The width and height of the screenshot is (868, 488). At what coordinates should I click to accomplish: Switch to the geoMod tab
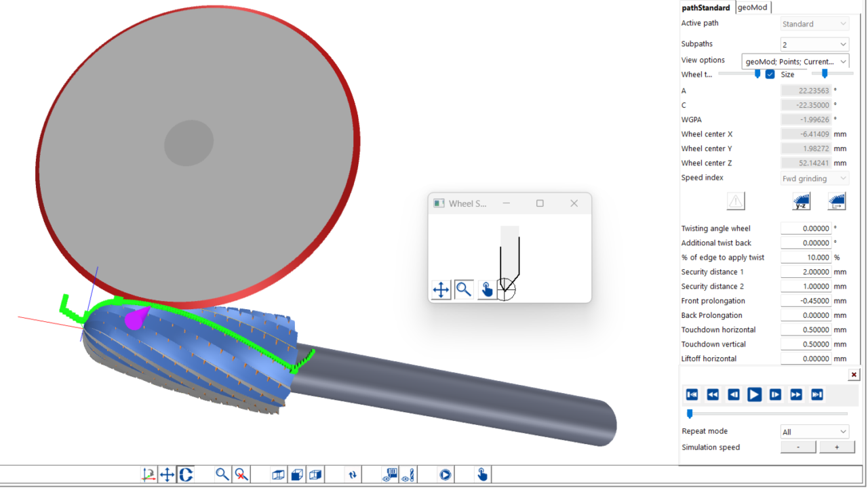(x=753, y=7)
